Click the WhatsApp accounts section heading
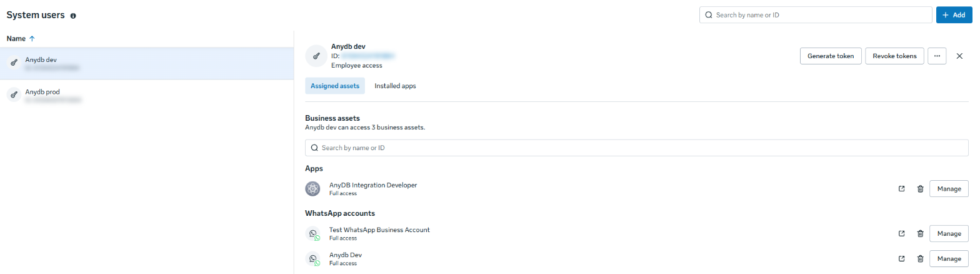980x274 pixels. 339,213
